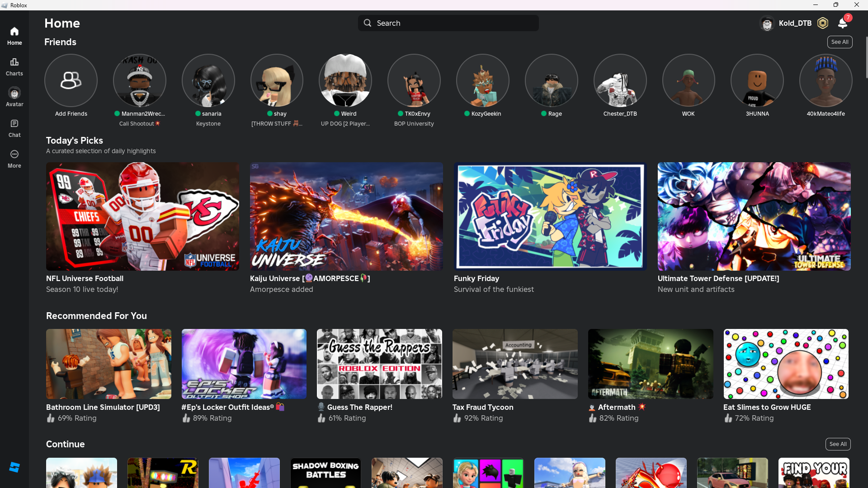Click Tax Fraud Tycoon title text
Screen dimensions: 868x488
[x=483, y=407]
